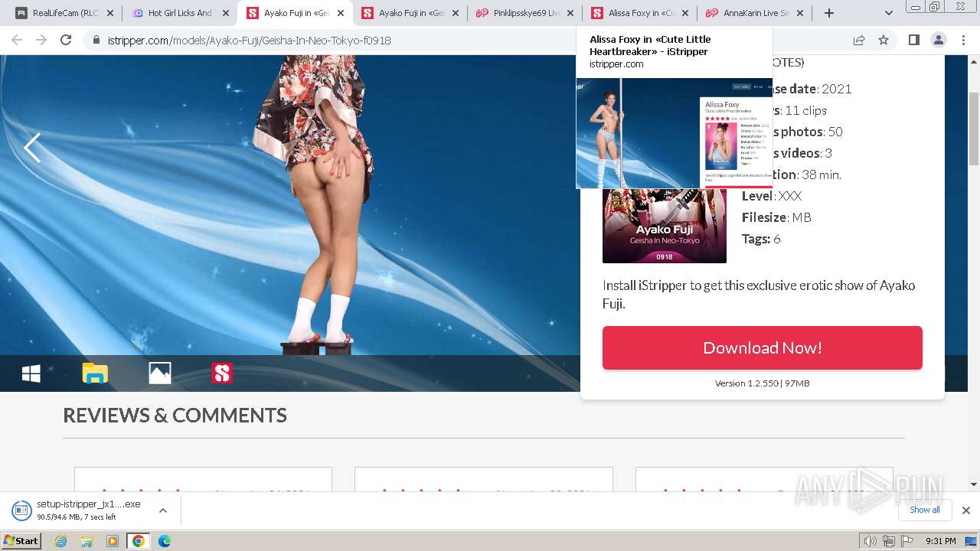
Task: Click the Windows logo in page banner
Action: [x=31, y=373]
